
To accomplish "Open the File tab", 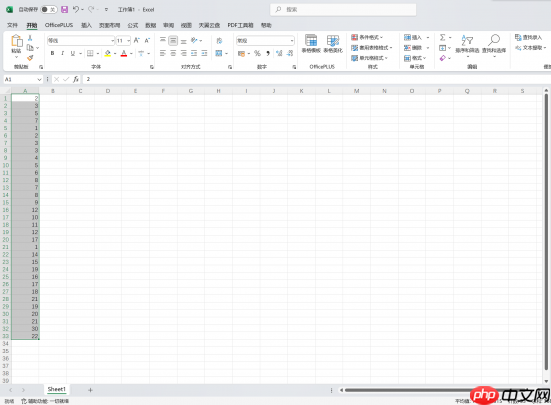I will pos(12,25).
